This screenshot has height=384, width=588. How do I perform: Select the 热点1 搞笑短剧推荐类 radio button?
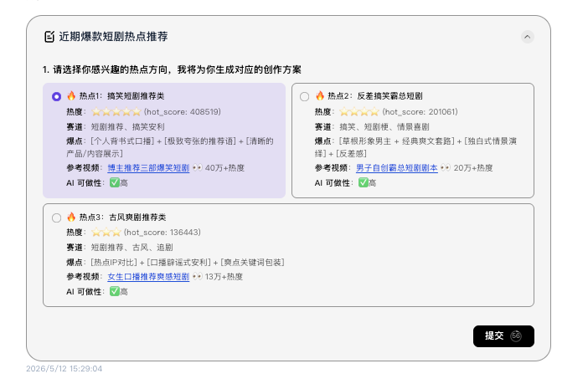tap(57, 97)
